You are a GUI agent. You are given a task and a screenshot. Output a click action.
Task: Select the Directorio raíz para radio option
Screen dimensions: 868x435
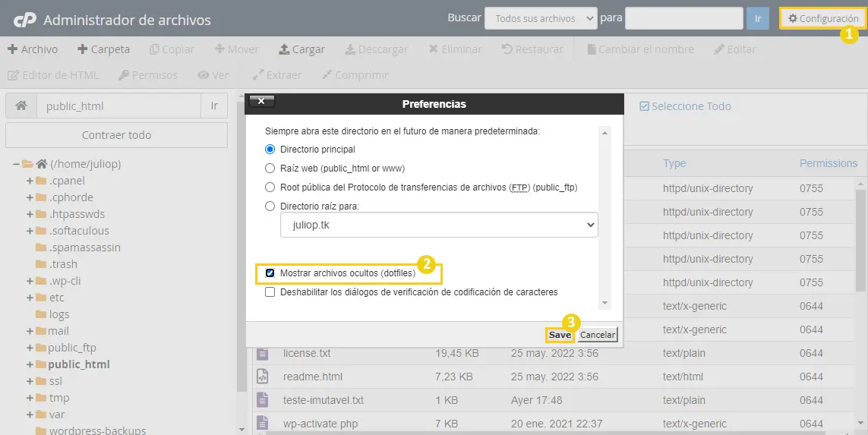point(270,206)
